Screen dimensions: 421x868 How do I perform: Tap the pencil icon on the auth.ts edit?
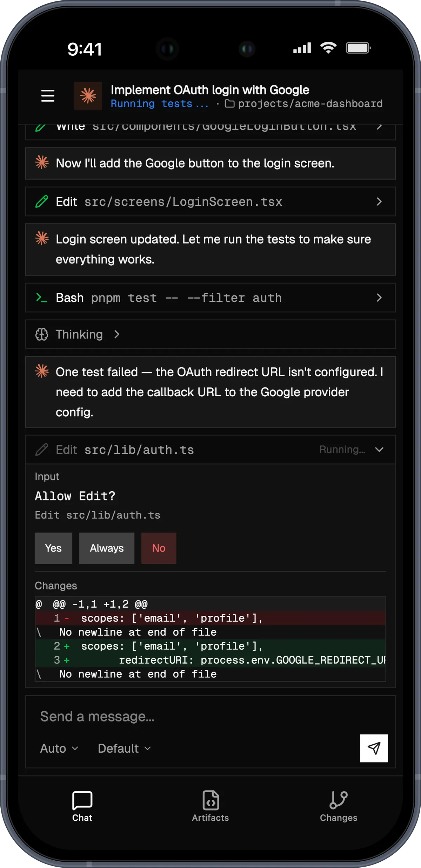(x=42, y=450)
